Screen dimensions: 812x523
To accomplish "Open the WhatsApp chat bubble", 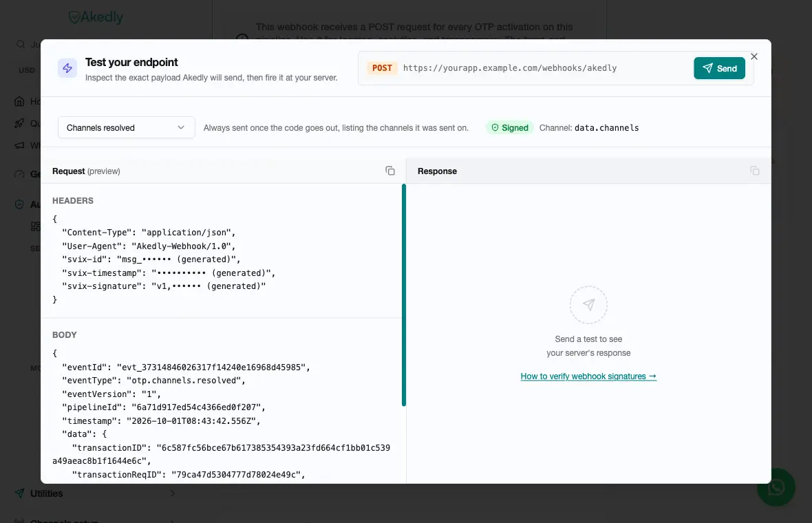I will (x=776, y=487).
